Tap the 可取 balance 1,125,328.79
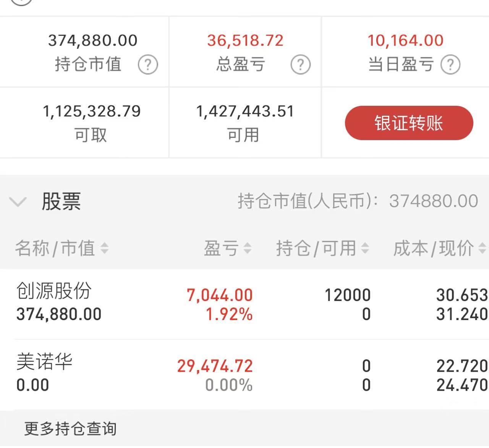 coord(92,112)
